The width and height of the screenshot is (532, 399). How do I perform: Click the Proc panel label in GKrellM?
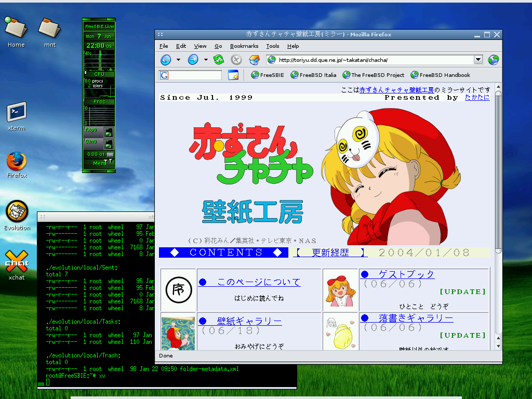[99, 101]
